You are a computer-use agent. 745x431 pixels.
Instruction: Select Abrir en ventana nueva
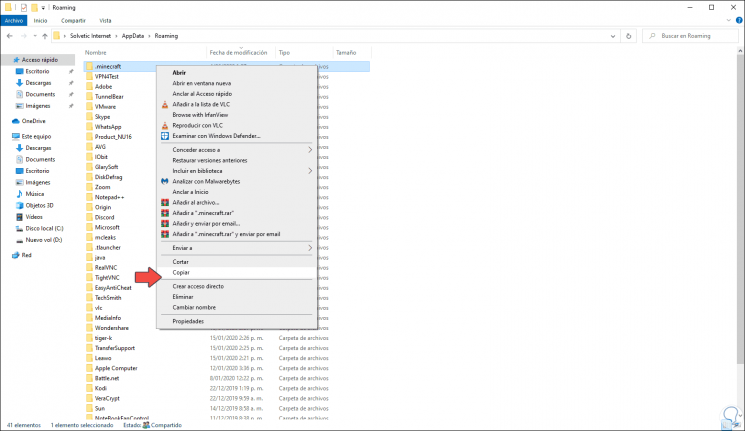point(201,83)
